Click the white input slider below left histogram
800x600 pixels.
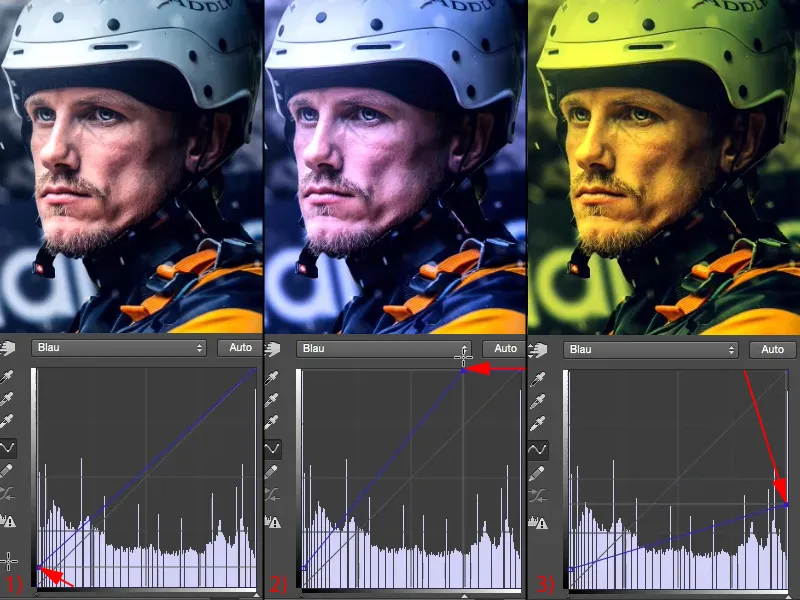pos(256,595)
